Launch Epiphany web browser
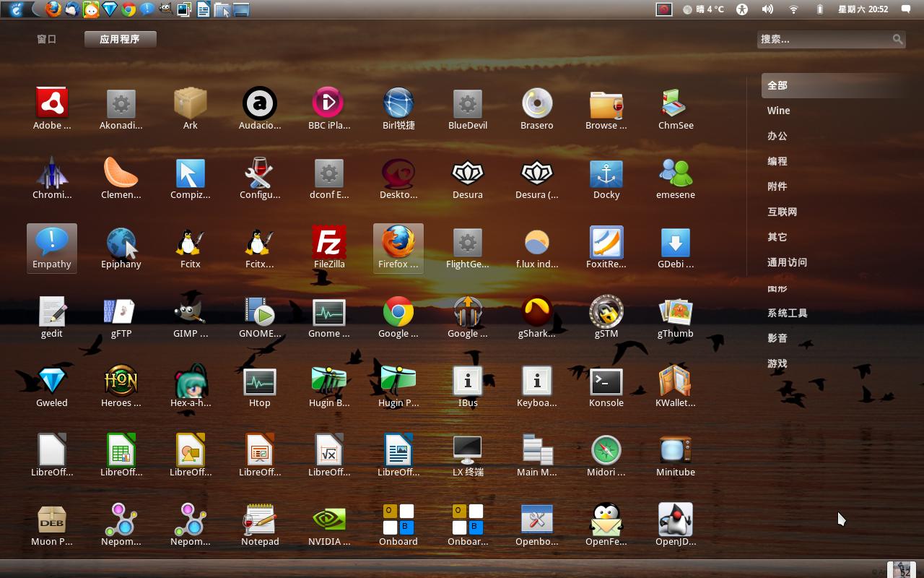924x578 pixels. tap(121, 242)
